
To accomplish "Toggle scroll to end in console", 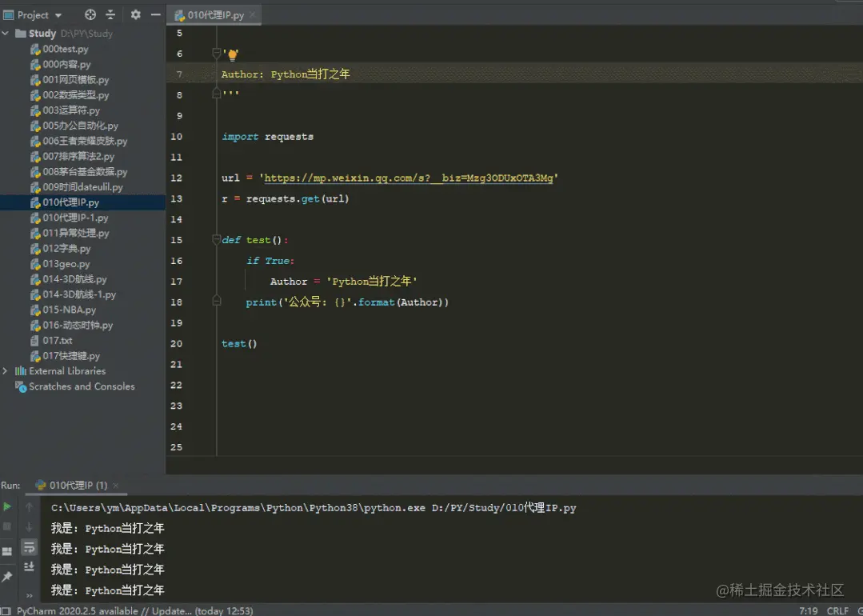I will click(29, 566).
